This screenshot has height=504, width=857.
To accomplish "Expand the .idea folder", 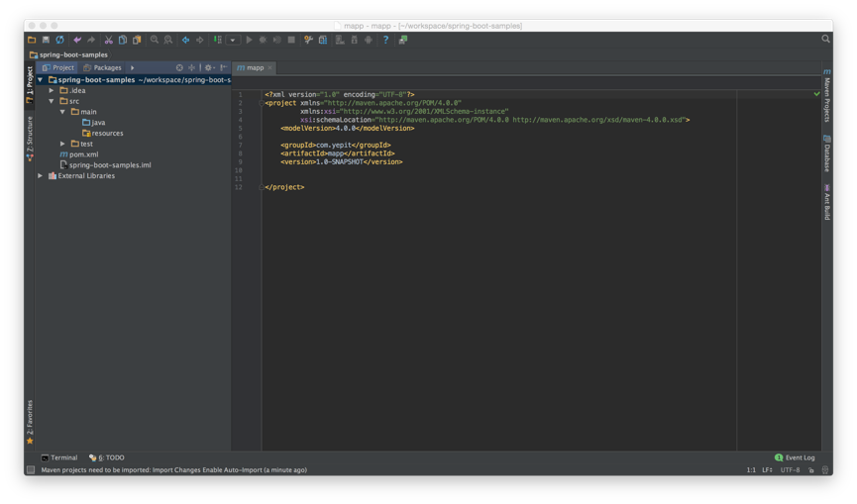I will (x=52, y=91).
